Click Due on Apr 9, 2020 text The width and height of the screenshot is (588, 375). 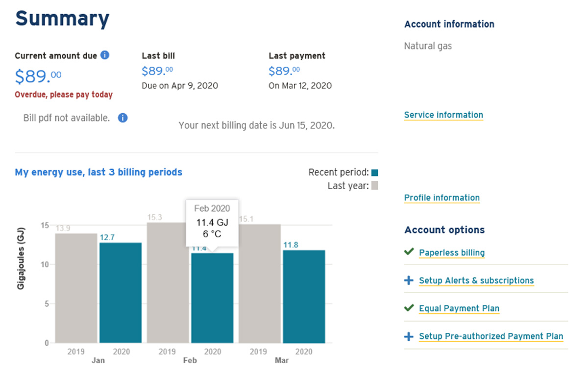pos(180,86)
